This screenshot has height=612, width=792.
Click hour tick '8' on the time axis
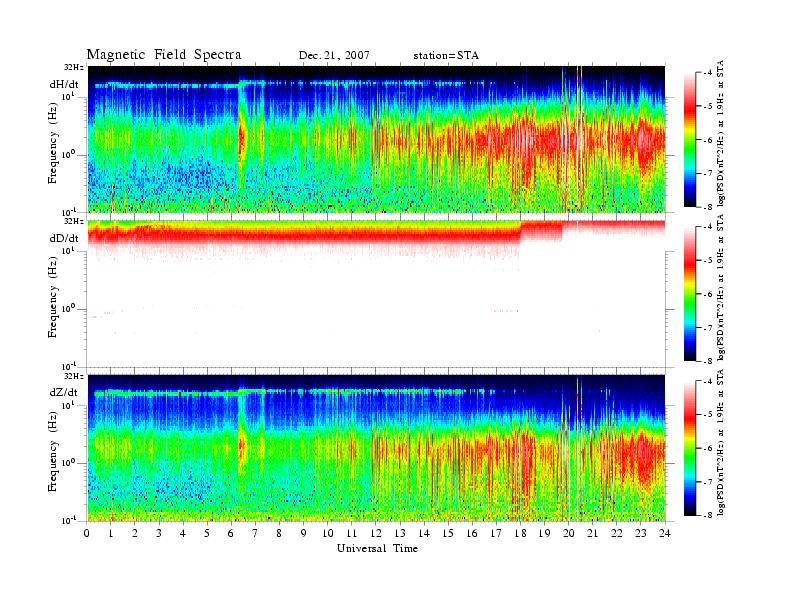pyautogui.click(x=279, y=534)
